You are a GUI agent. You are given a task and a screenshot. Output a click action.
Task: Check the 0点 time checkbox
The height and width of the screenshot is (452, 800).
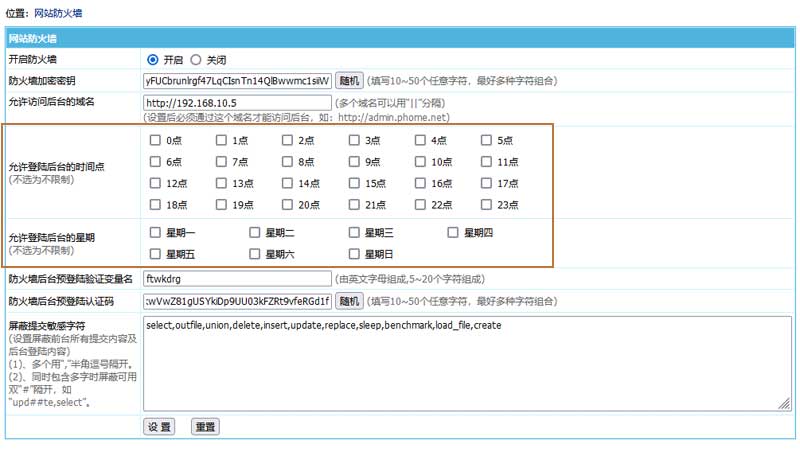pyautogui.click(x=155, y=140)
